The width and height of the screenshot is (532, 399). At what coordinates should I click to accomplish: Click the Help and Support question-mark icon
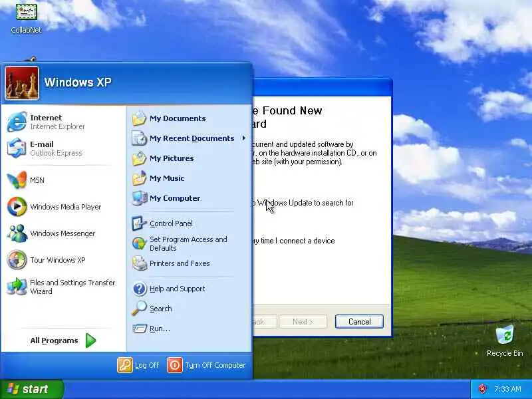(139, 289)
